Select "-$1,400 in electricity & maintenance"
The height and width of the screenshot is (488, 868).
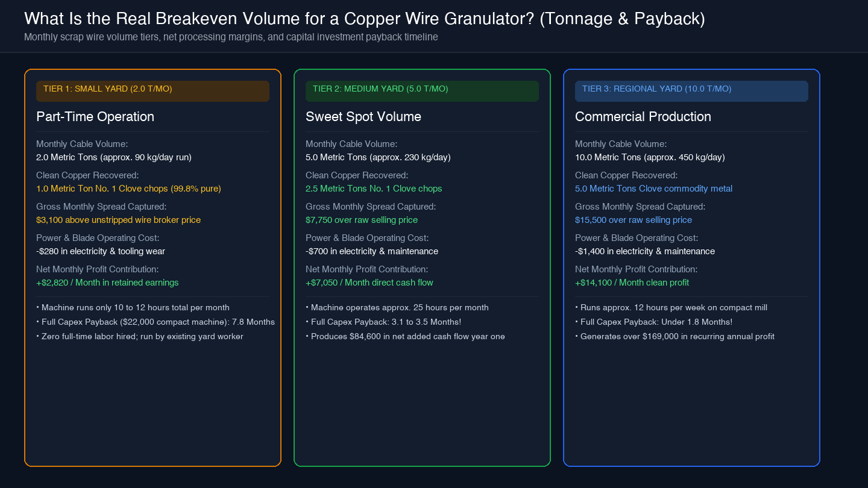645,251
